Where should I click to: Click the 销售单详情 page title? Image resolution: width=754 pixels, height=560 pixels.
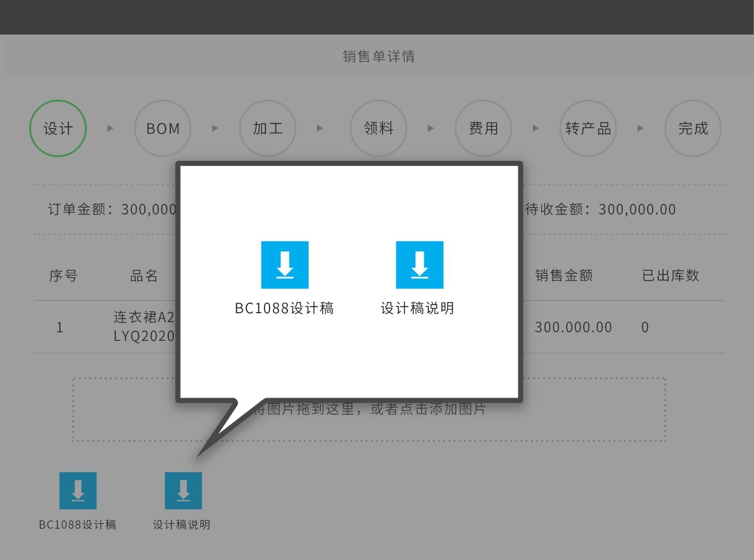[379, 56]
